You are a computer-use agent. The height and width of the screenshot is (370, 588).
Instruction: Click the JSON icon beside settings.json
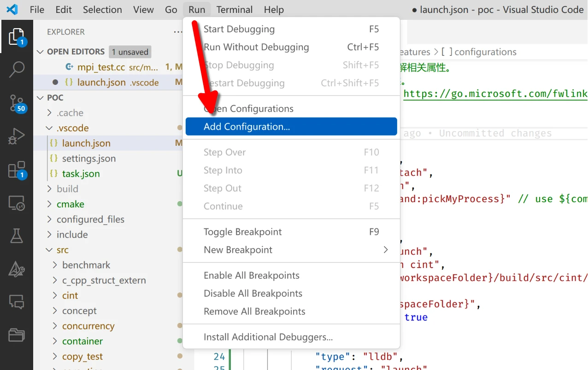coord(54,158)
